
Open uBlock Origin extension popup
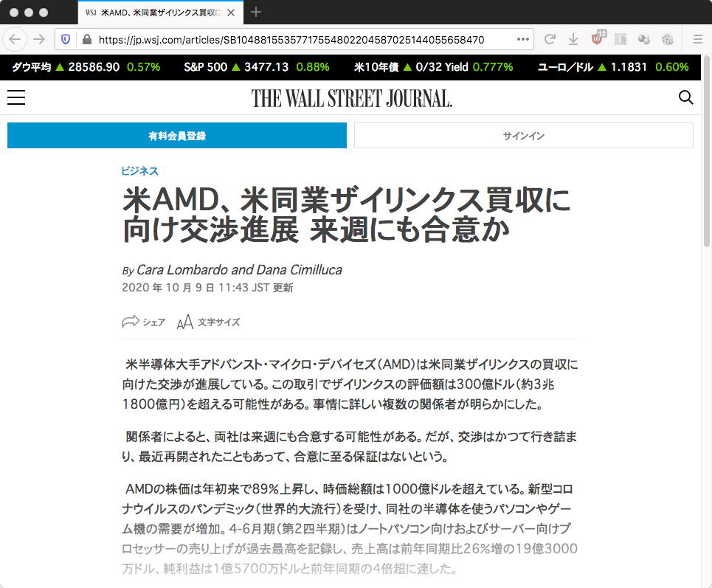point(598,38)
